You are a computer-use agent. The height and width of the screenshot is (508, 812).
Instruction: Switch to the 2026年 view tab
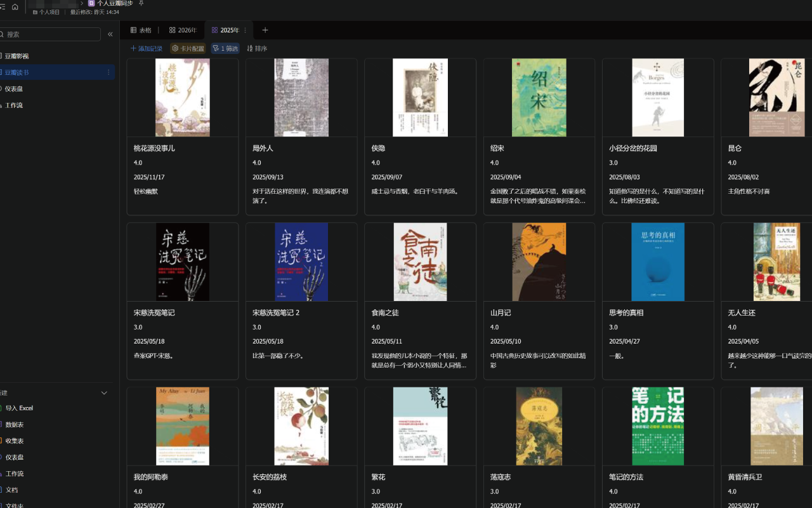pyautogui.click(x=183, y=30)
